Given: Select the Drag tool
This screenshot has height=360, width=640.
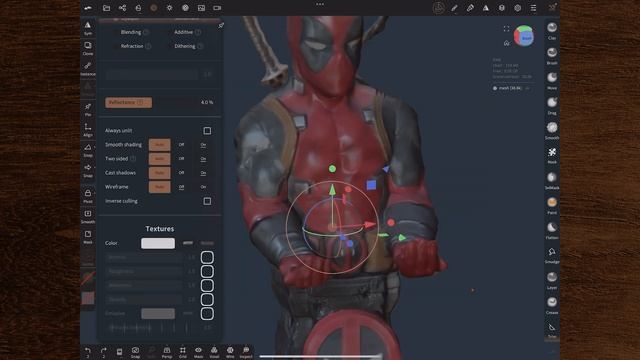Looking at the screenshot, I should tap(552, 106).
